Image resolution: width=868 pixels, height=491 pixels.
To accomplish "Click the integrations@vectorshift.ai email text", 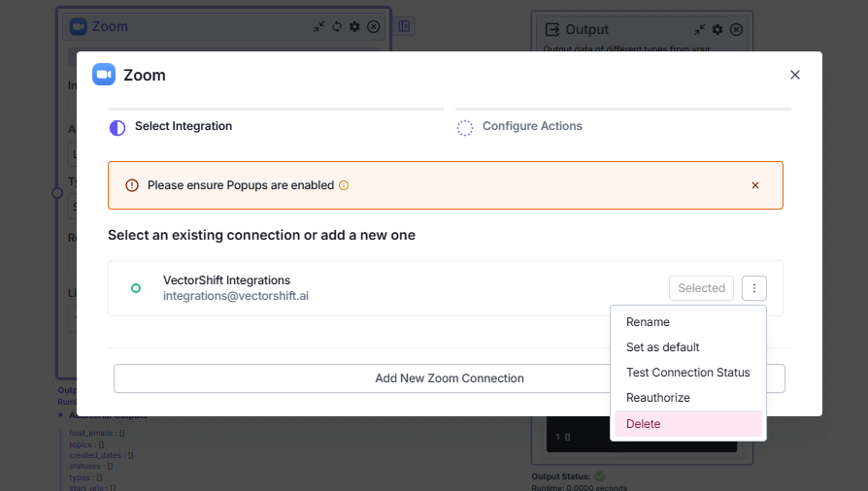I will [x=236, y=296].
